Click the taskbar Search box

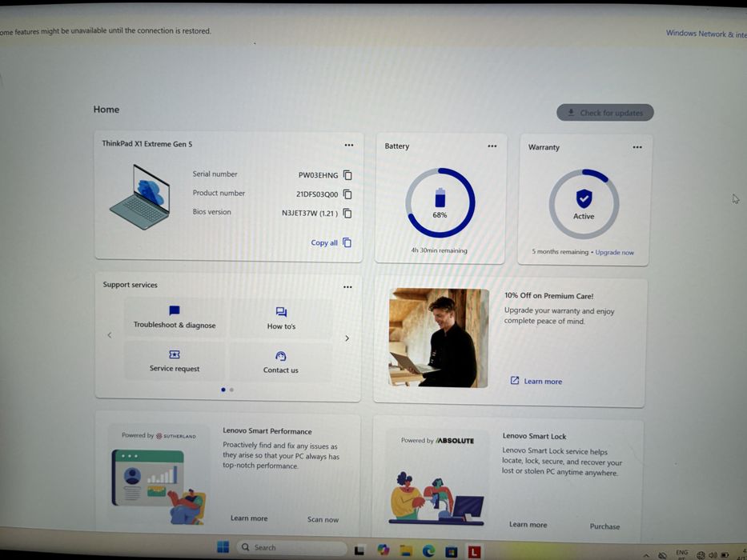click(291, 548)
